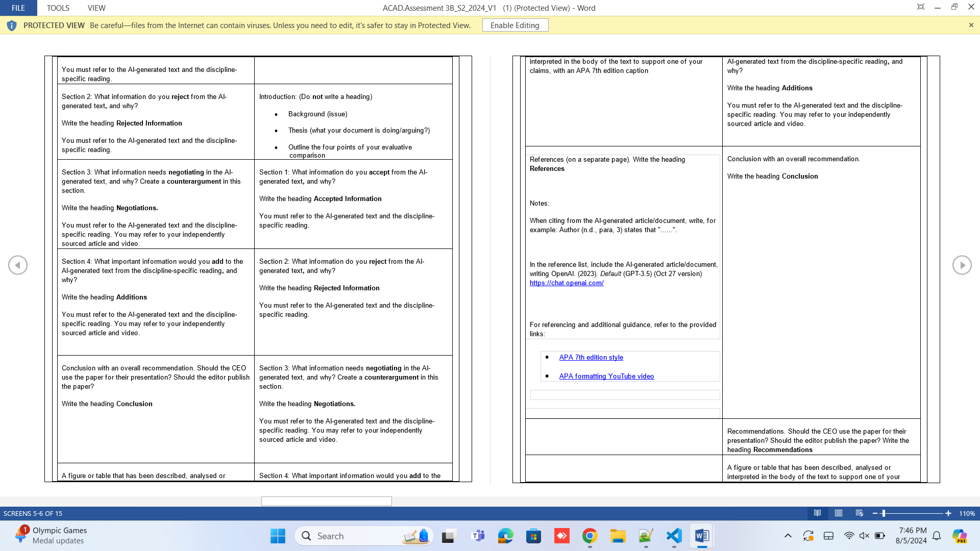980x551 pixels.
Task: Open the notification bell in the tray
Action: (x=937, y=536)
